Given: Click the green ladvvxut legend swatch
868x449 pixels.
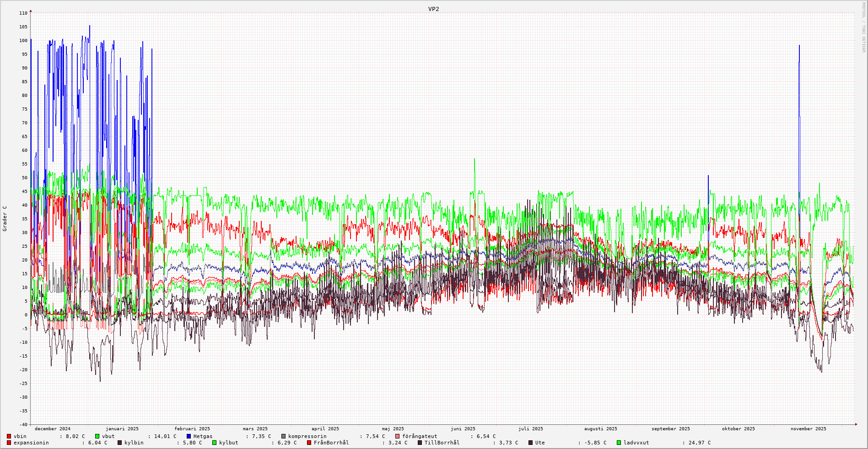Looking at the screenshot, I should (x=619, y=443).
